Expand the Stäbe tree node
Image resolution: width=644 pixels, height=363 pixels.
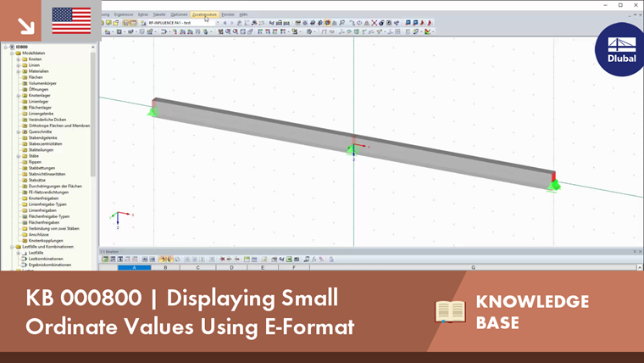(19, 156)
